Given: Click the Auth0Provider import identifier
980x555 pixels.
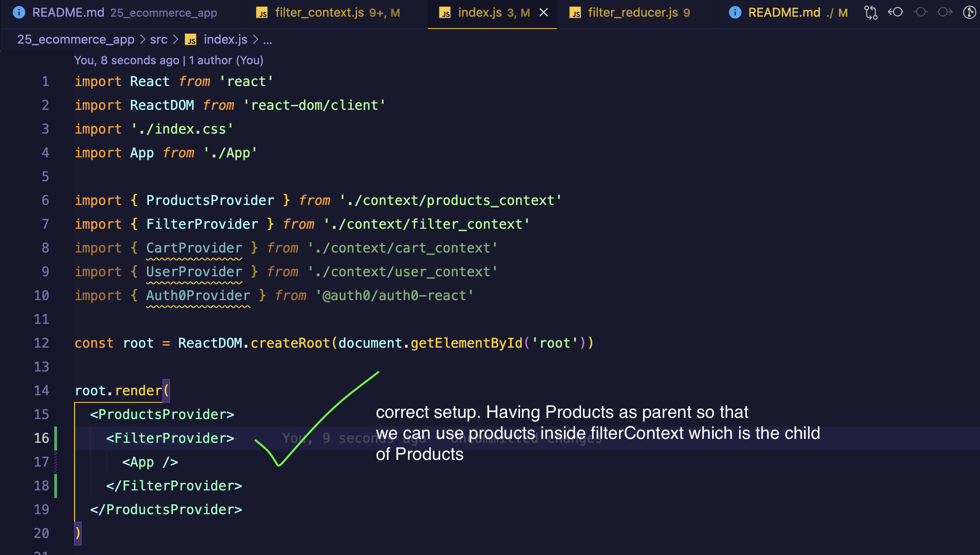Looking at the screenshot, I should click(198, 296).
